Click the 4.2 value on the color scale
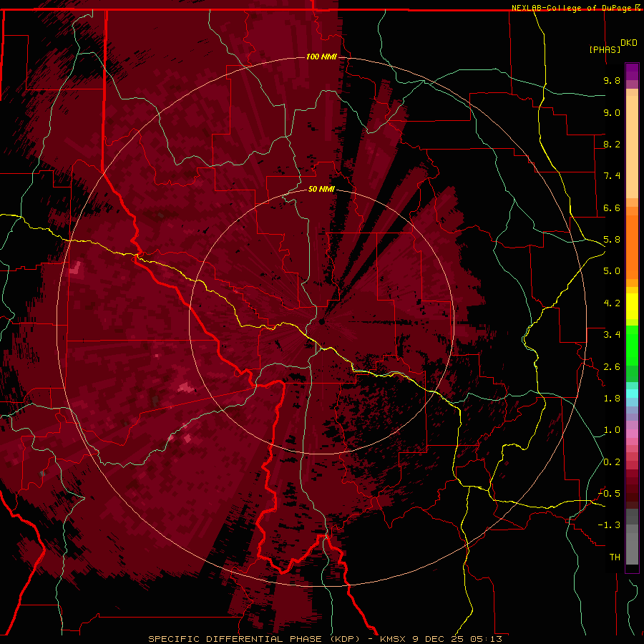 point(612,303)
